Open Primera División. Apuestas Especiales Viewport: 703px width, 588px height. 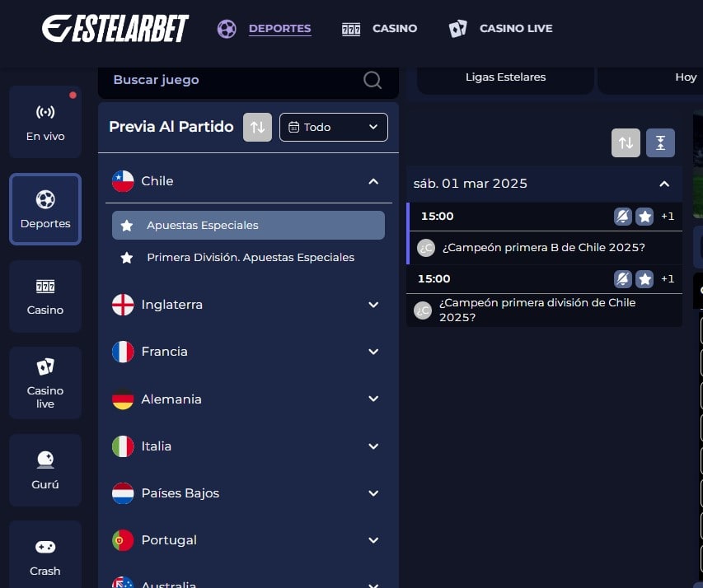tap(250, 258)
